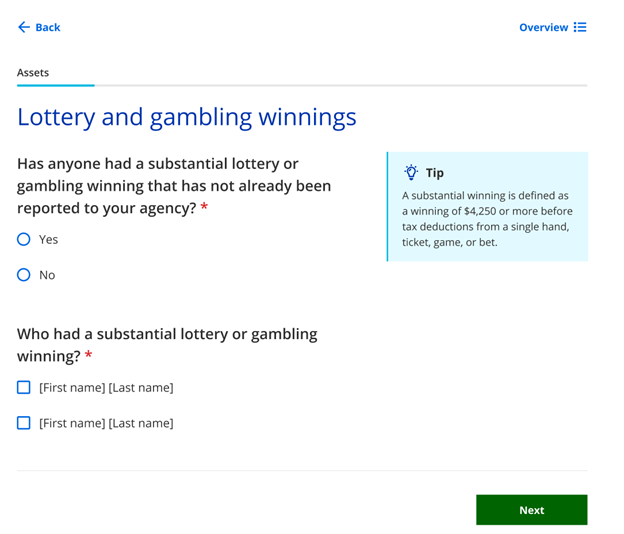Viewport: 624px width, 534px height.
Task: Click the Yes option label text
Action: tap(49, 240)
